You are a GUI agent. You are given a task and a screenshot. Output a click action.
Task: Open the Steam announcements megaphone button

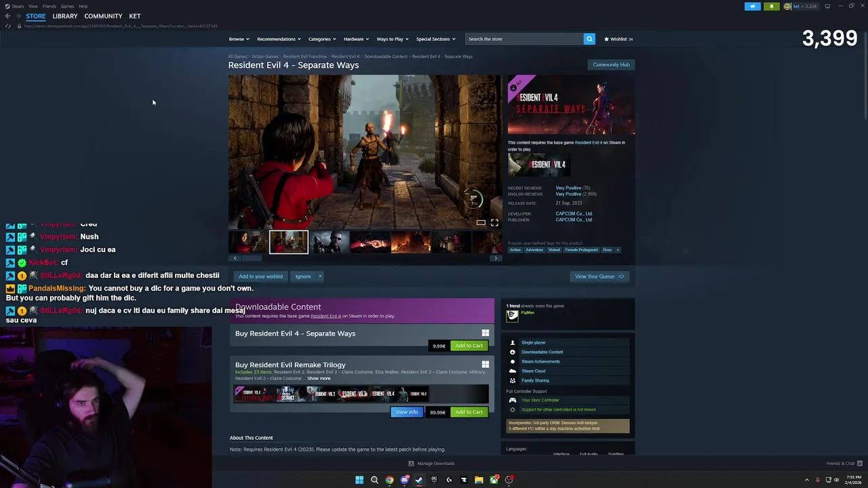pyautogui.click(x=753, y=6)
